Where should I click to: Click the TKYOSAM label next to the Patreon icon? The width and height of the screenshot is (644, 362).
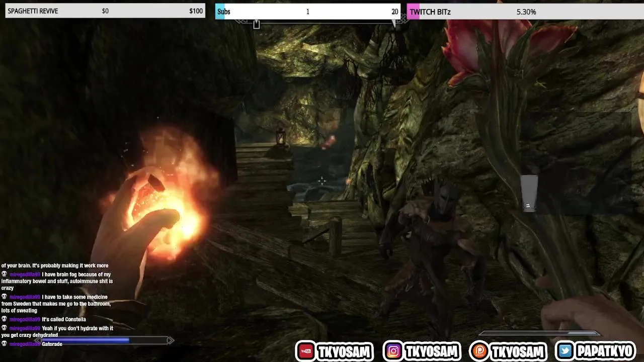518,351
